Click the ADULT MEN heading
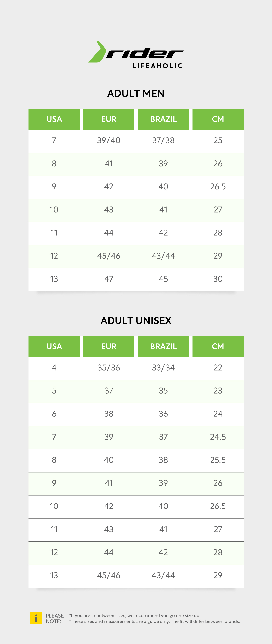The height and width of the screenshot is (644, 272). pos(136,94)
